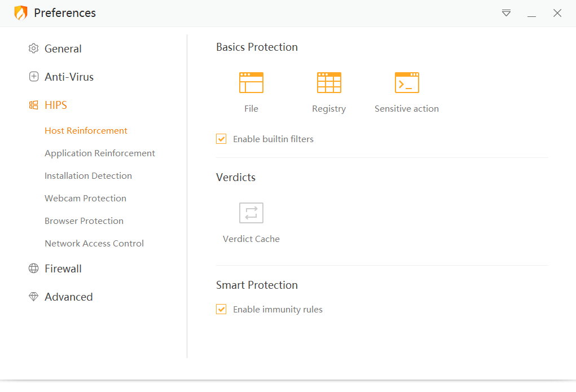This screenshot has height=392, width=576.
Task: Click the Firewall globe icon
Action: (33, 268)
